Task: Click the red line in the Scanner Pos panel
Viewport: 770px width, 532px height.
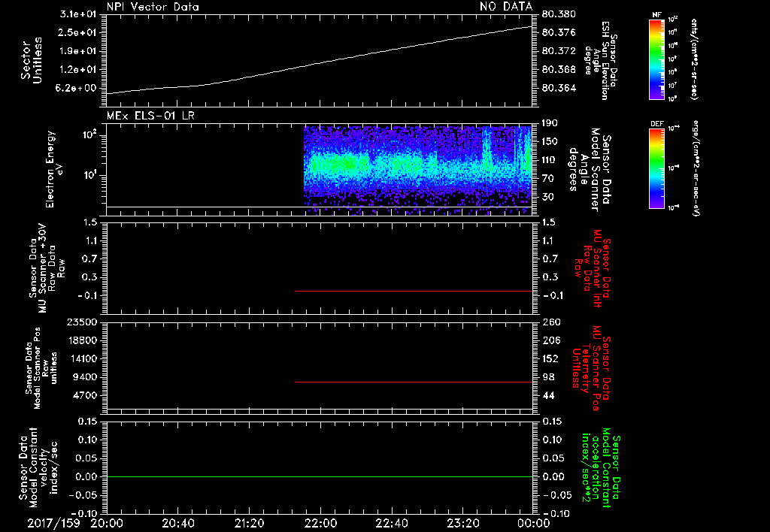Action: tap(414, 382)
